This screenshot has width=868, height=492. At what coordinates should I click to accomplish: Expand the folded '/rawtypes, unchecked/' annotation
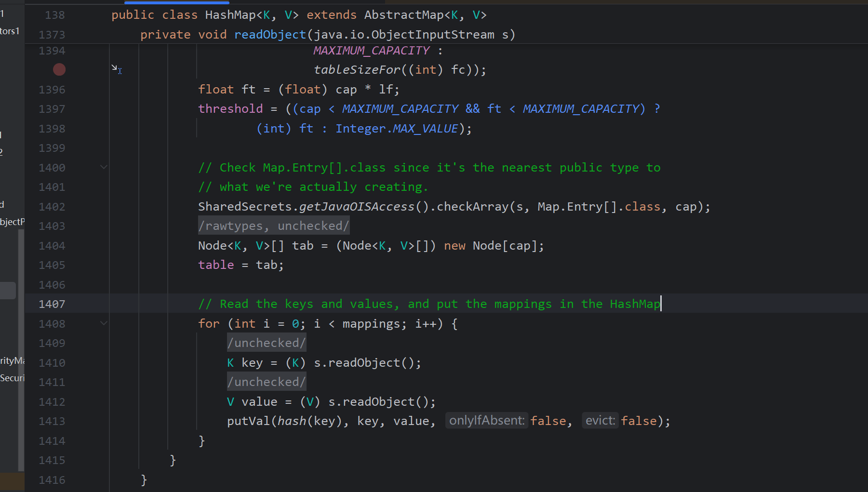(274, 226)
